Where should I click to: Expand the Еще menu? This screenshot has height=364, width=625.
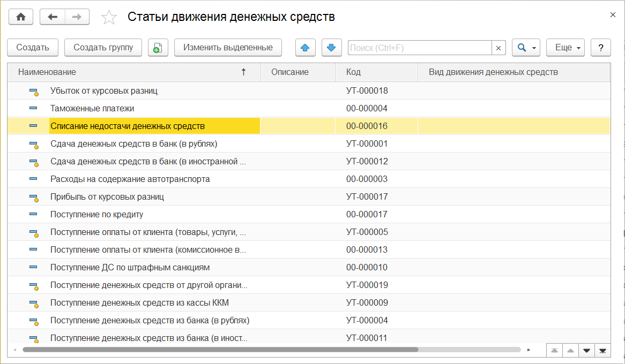point(568,48)
